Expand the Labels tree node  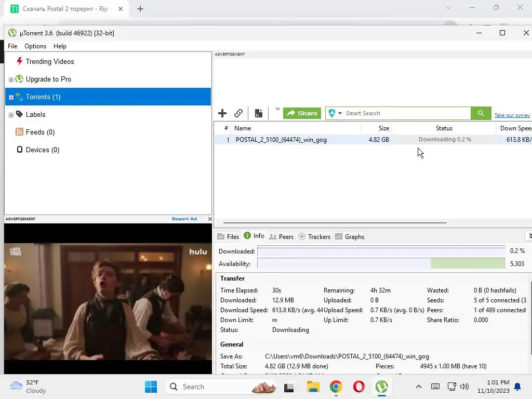coord(11,115)
